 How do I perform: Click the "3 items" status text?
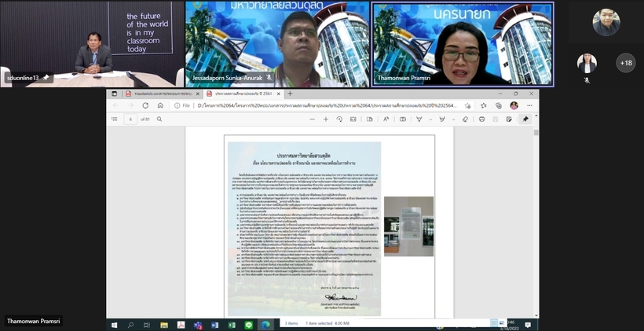(x=291, y=323)
